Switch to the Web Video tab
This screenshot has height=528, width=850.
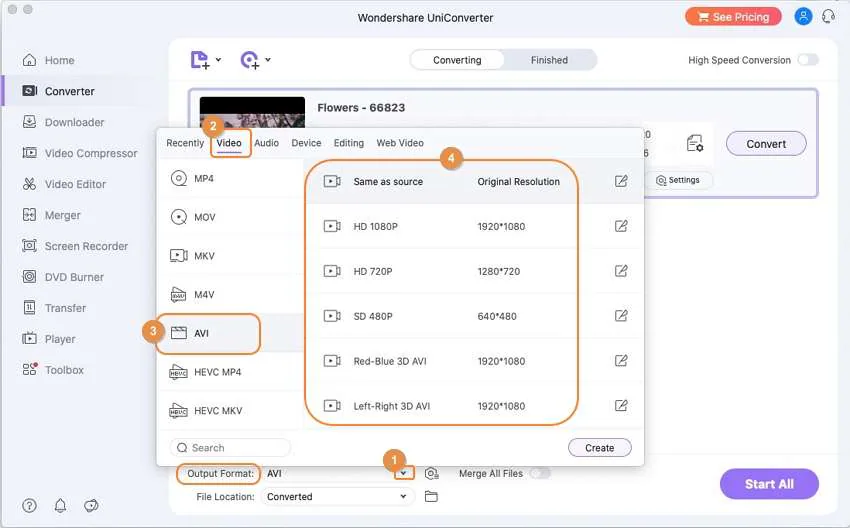pyautogui.click(x=400, y=143)
